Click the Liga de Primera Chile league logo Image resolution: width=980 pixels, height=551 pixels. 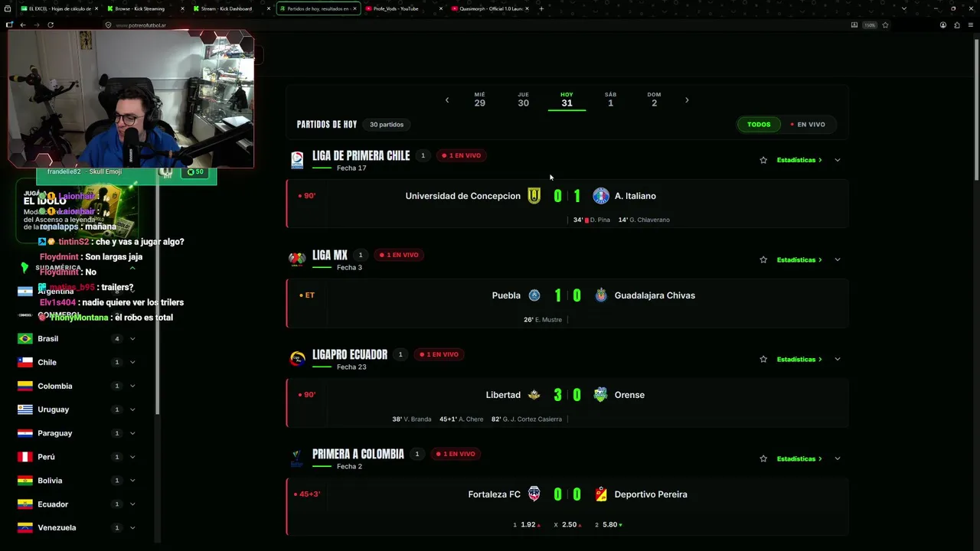297,160
